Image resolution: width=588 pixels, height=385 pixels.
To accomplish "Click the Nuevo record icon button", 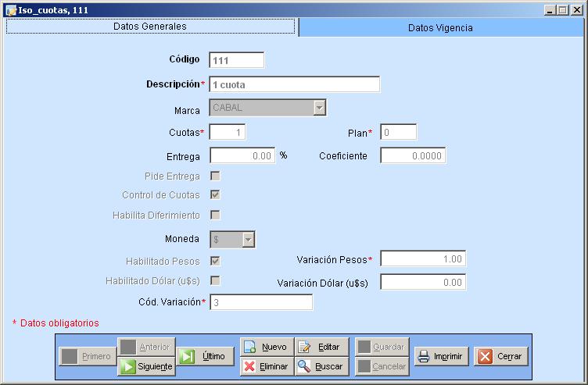I will (x=267, y=347).
